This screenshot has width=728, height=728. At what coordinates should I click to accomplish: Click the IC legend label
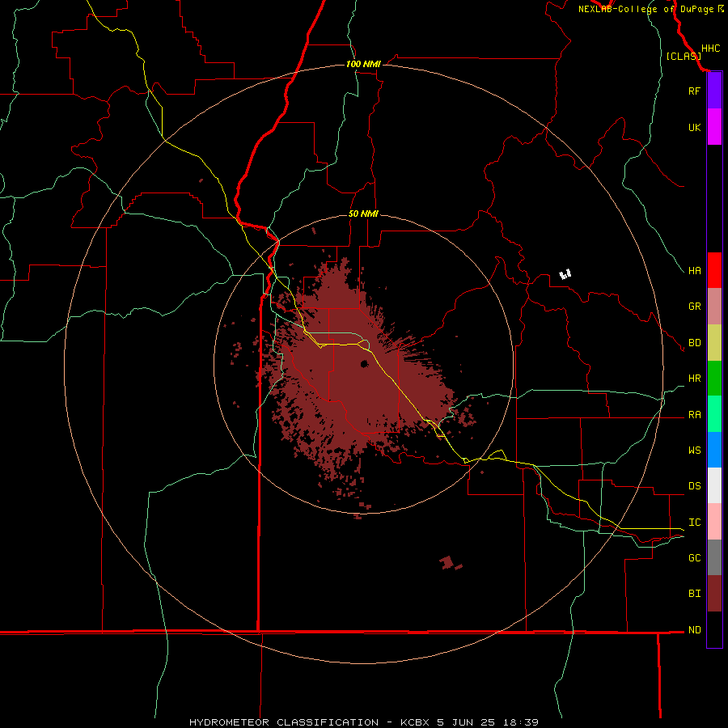coord(694,523)
